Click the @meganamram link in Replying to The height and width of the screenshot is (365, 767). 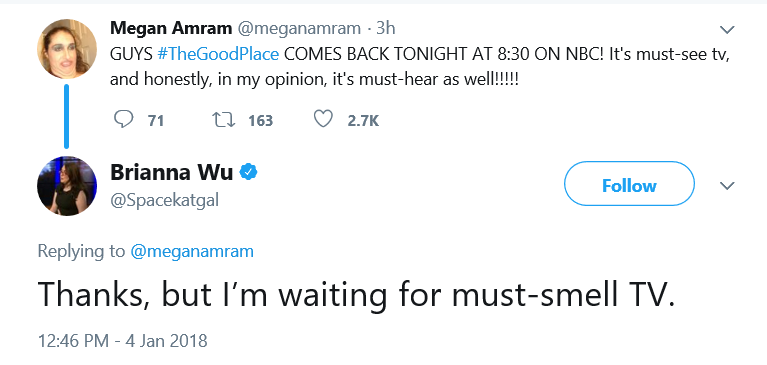pos(192,251)
